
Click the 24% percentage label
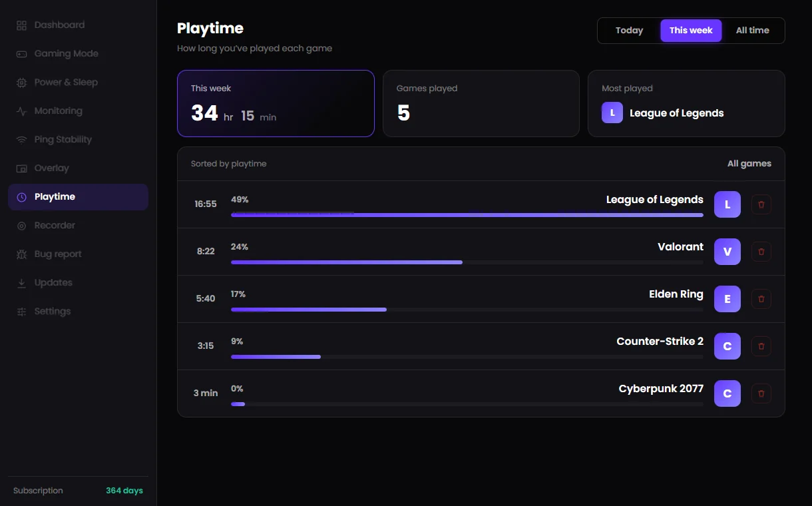point(240,247)
